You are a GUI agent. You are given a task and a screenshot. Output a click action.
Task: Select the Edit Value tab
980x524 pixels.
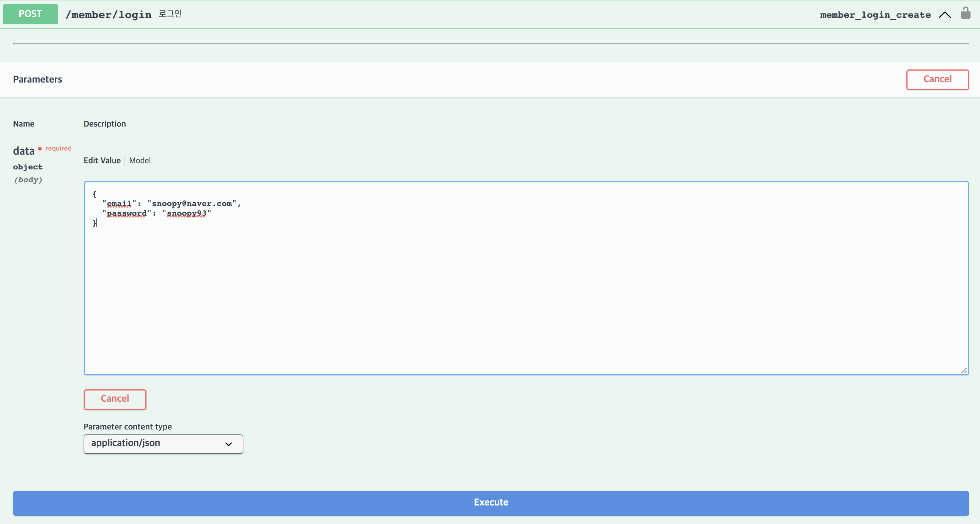click(x=102, y=161)
